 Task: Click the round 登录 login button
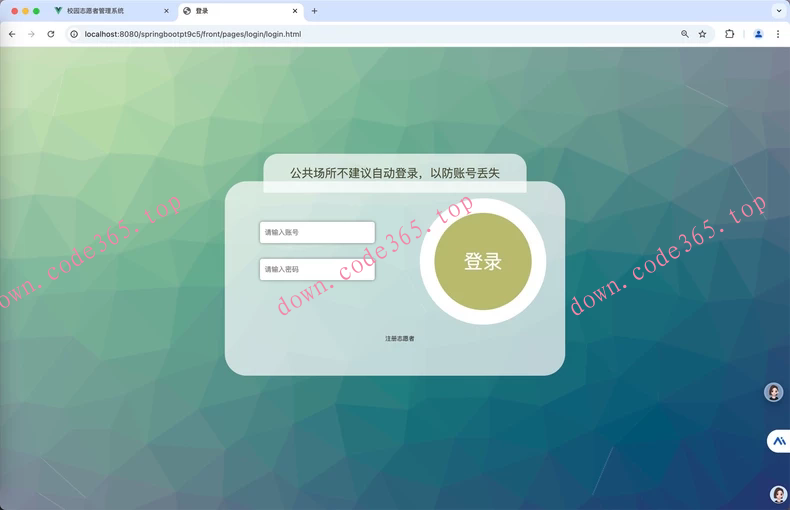coord(483,261)
